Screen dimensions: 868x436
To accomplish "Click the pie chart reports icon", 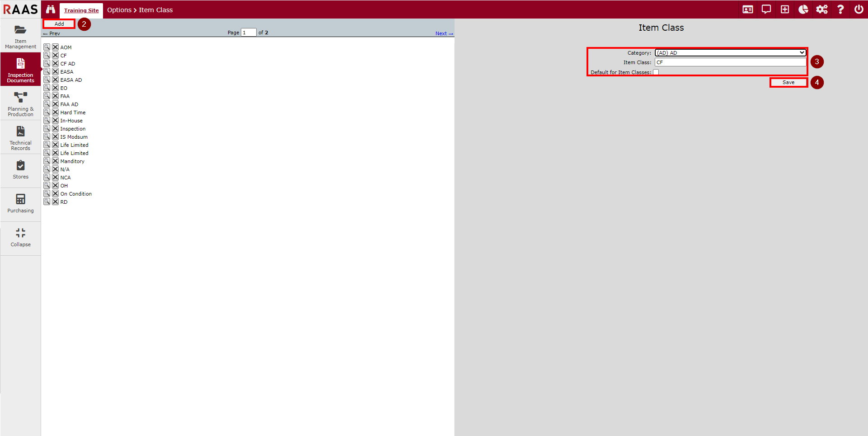I will point(803,9).
